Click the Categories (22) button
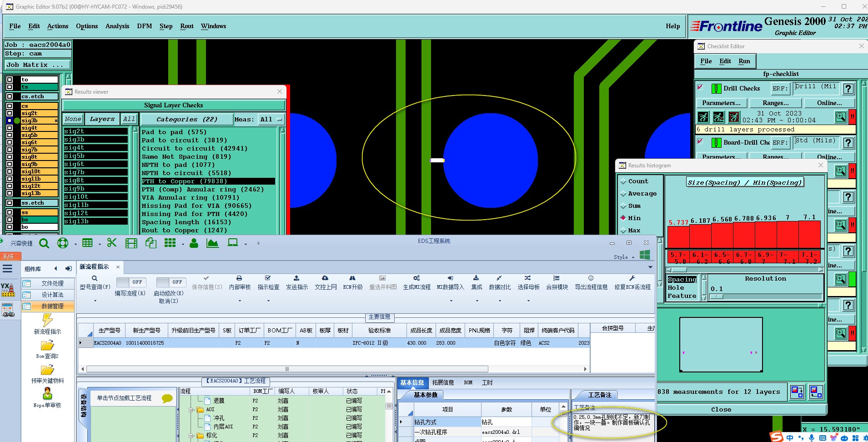Image resolution: width=868 pixels, height=442 pixels. click(187, 120)
